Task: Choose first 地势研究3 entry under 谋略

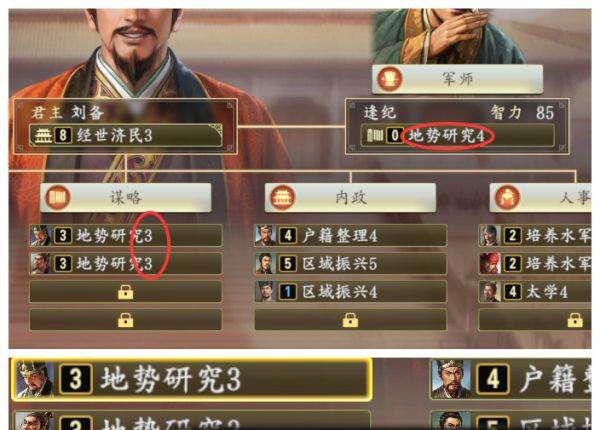Action: pos(126,235)
